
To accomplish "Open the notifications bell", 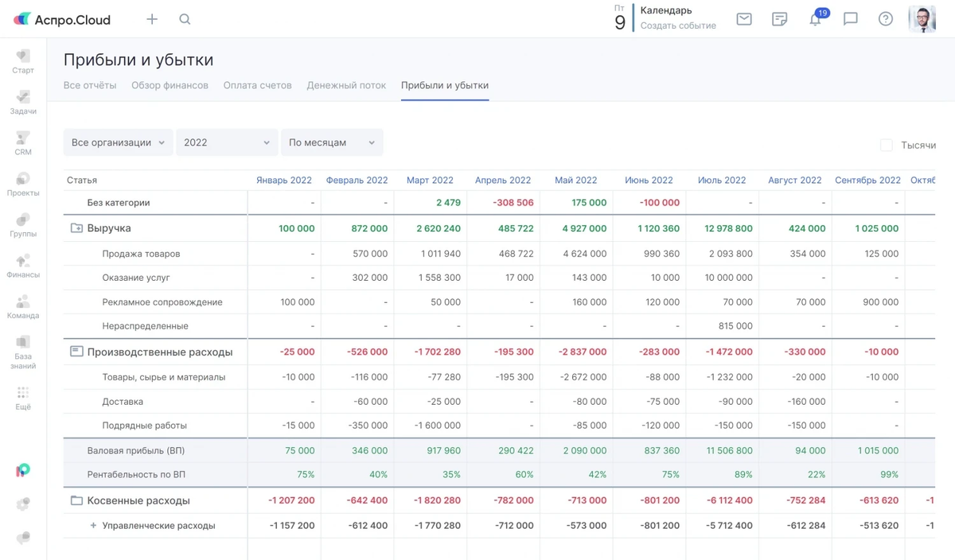I will pos(815,19).
